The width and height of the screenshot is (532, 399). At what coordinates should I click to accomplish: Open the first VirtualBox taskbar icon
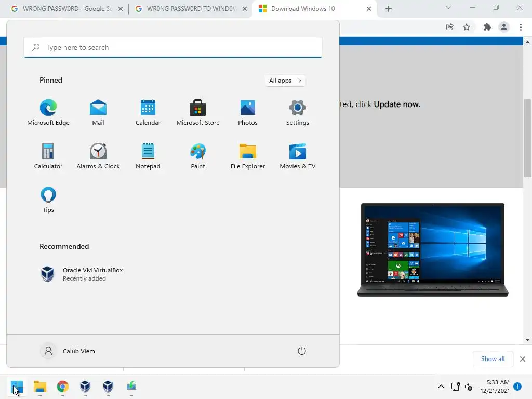tap(85, 387)
